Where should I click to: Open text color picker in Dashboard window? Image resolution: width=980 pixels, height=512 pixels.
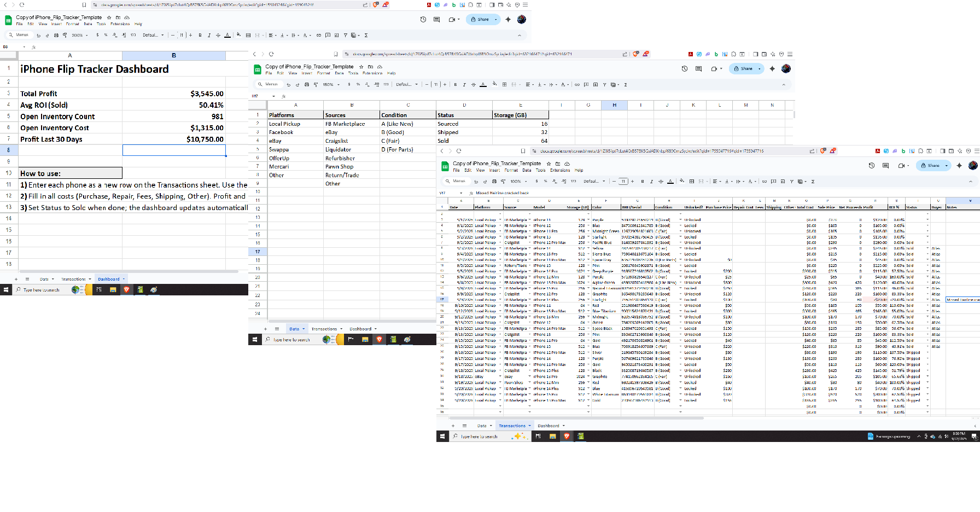click(227, 35)
